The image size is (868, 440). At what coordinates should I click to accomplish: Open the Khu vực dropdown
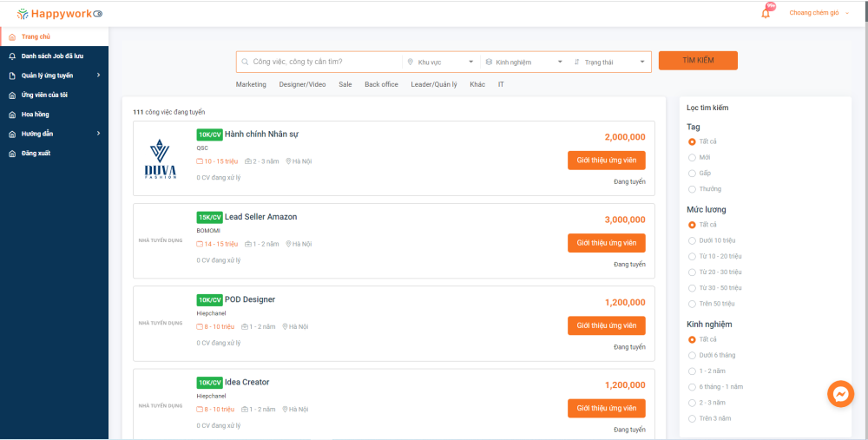click(x=441, y=62)
